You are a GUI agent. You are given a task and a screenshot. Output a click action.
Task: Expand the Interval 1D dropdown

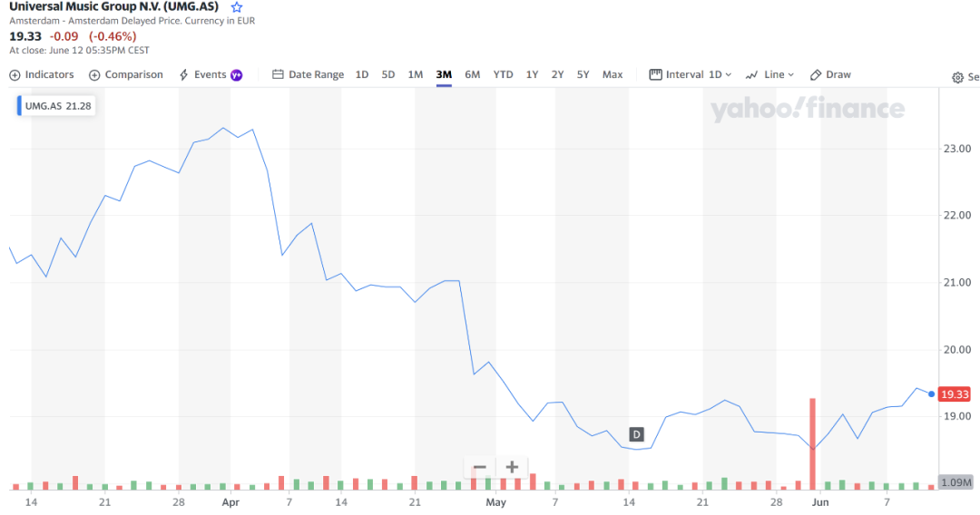click(691, 74)
